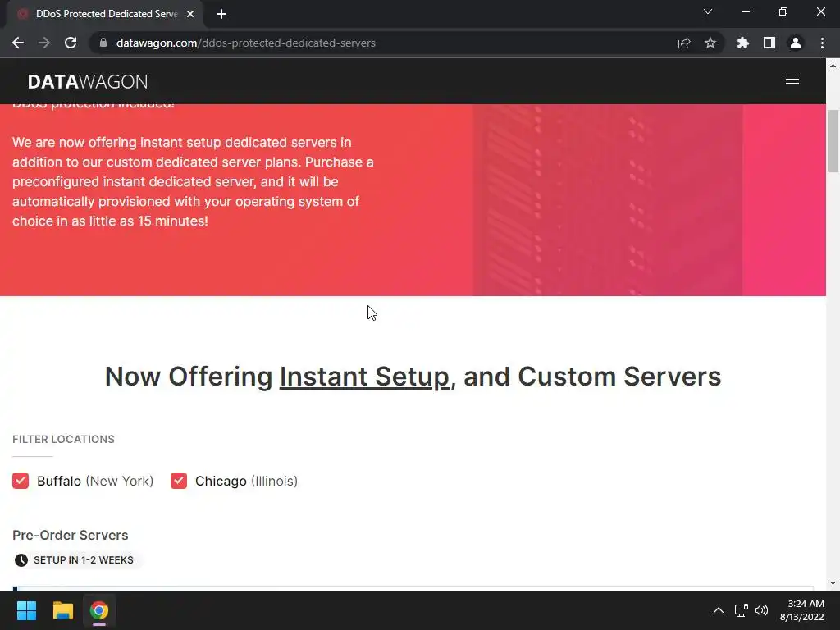This screenshot has width=840, height=630.
Task: Open the Windows Start menu
Action: [x=26, y=610]
